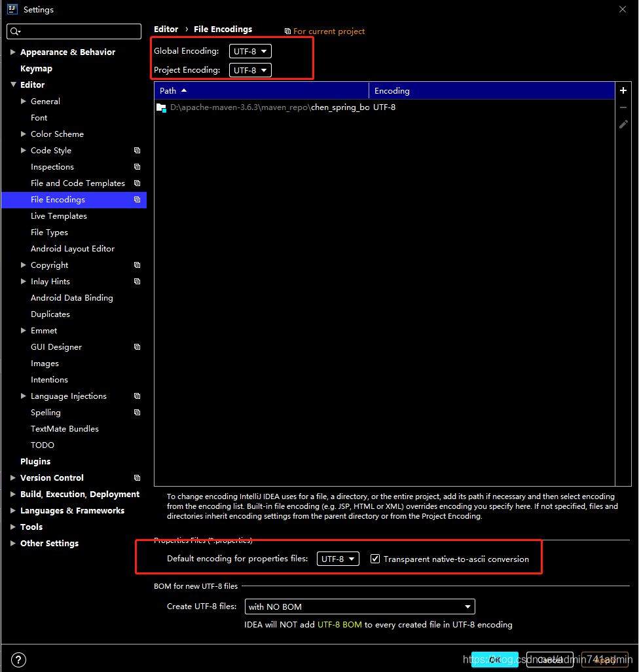Expand Other Settings section

point(13,544)
